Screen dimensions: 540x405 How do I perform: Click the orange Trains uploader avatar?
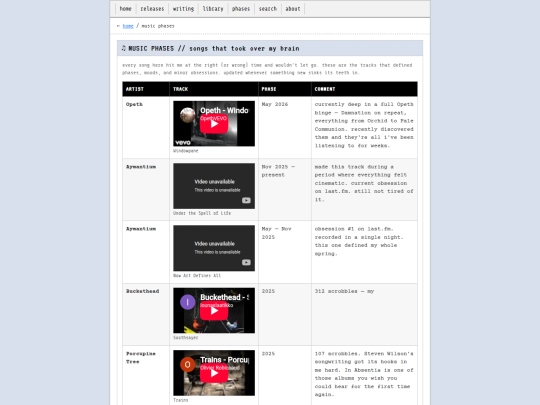pos(187,365)
